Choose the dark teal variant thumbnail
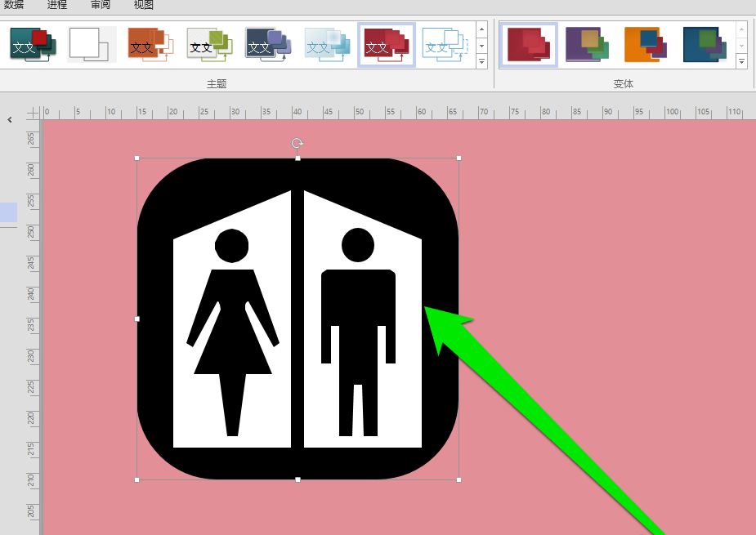756x535 pixels. click(x=705, y=45)
